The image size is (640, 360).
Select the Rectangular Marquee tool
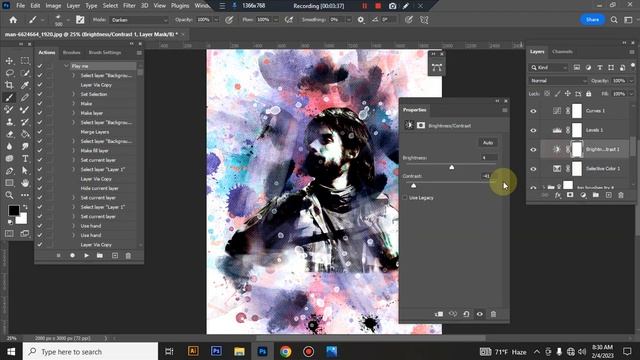25,61
